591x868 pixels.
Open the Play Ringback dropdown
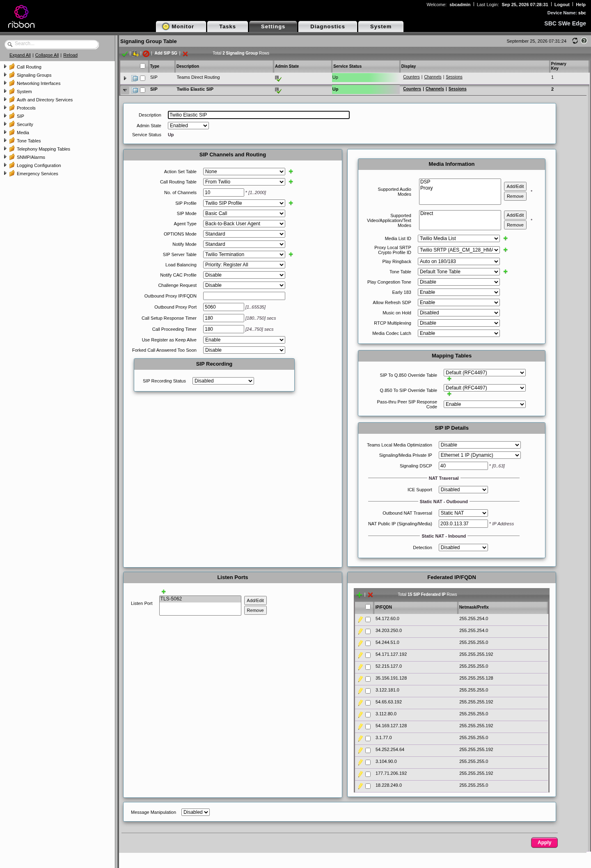tap(459, 261)
